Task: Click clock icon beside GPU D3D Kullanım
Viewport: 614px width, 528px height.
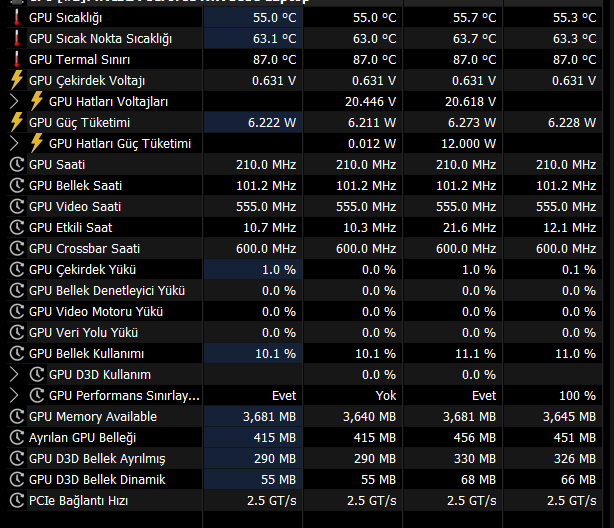Action: tap(37, 374)
